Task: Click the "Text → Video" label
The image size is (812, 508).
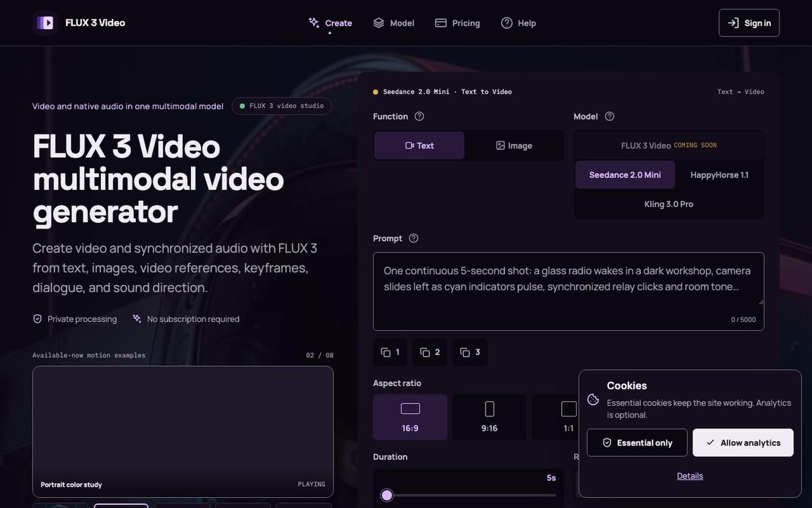Action: point(741,92)
